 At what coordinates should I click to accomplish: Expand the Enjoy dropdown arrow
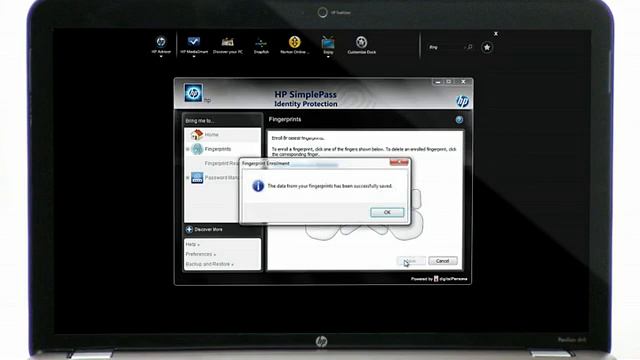[x=328, y=56]
